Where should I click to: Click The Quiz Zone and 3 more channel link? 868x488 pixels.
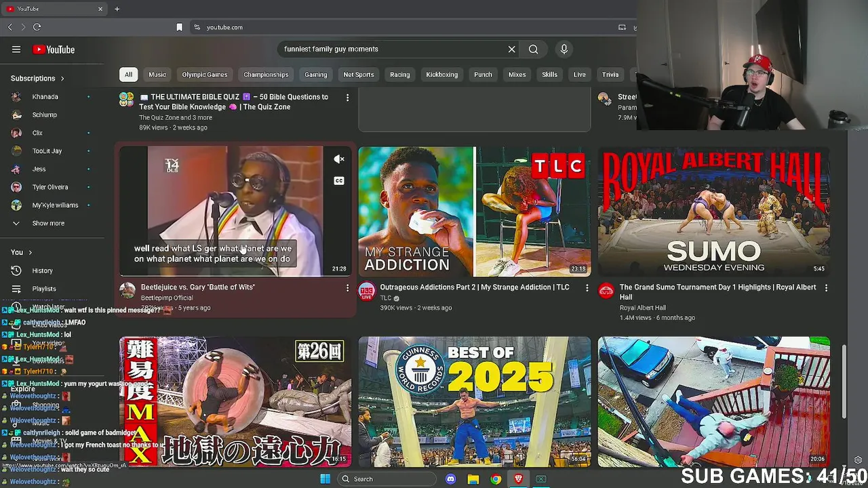pos(176,118)
